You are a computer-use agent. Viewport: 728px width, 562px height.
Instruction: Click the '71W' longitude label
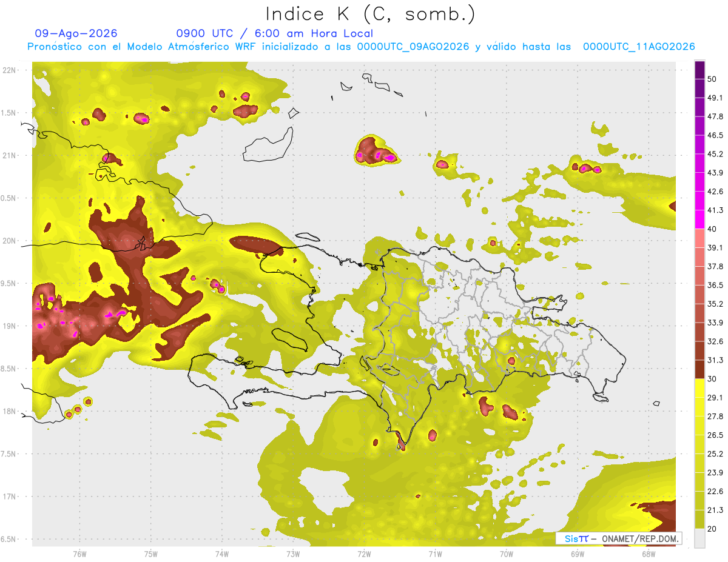[x=435, y=554]
